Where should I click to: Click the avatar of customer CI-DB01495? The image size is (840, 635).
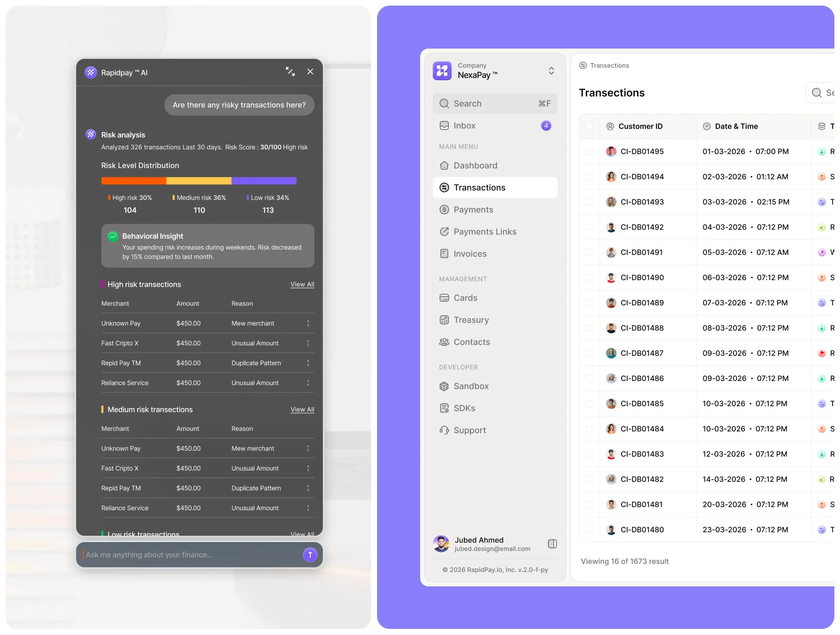(x=611, y=151)
